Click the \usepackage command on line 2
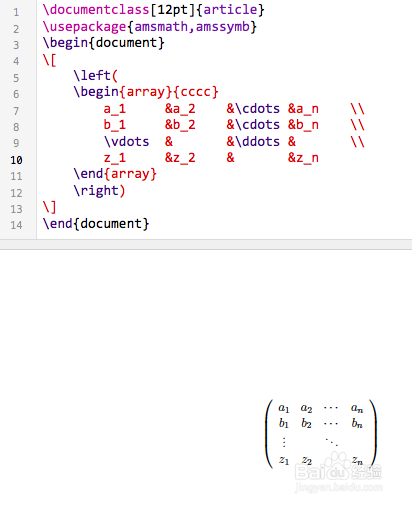This screenshot has width=412, height=505. pos(85,26)
